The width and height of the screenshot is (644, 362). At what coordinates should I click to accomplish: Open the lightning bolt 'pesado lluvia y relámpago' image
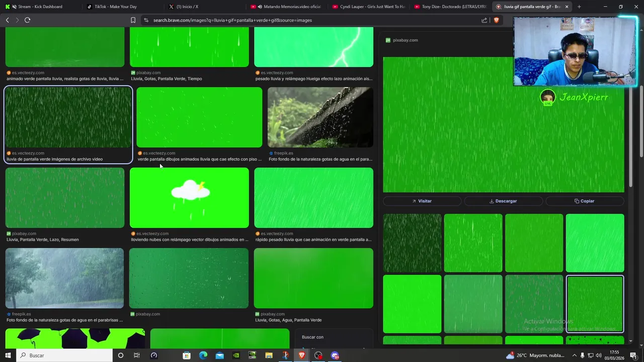[313, 47]
